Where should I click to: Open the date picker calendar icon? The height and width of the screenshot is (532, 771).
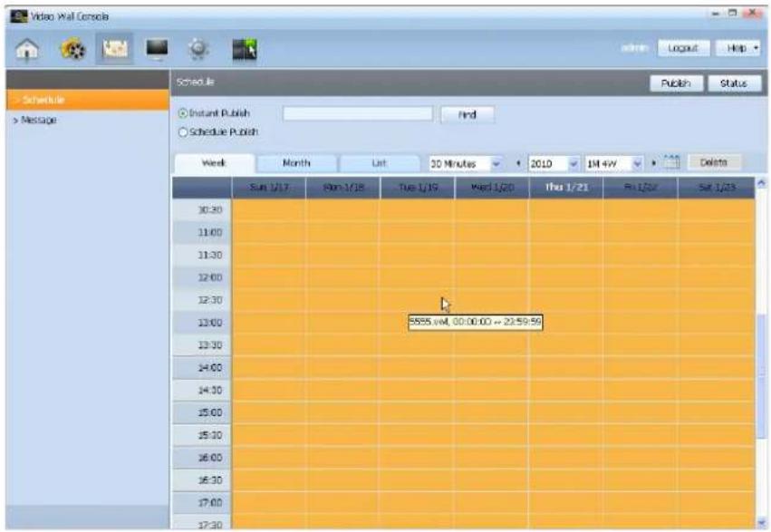coord(671,162)
